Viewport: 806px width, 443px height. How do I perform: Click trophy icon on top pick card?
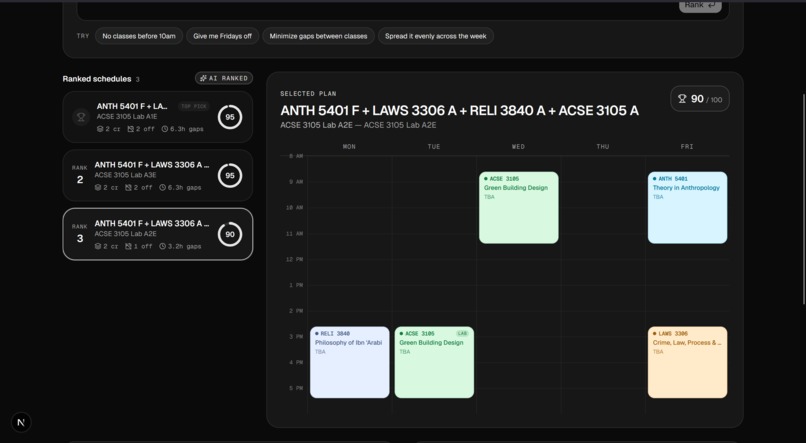click(x=80, y=117)
